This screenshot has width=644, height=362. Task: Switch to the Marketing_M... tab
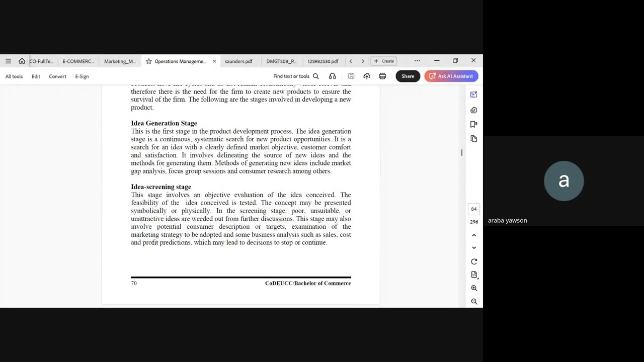pyautogui.click(x=120, y=61)
